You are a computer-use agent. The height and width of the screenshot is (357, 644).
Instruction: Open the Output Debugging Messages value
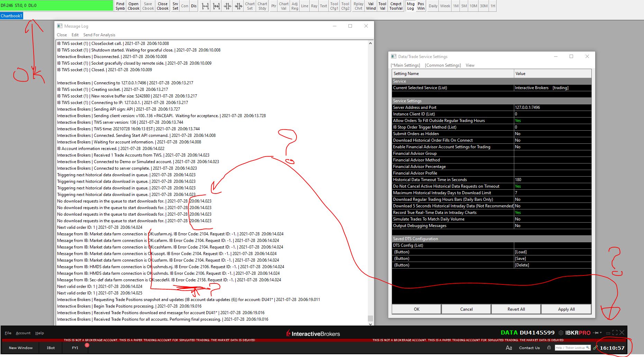coord(553,226)
